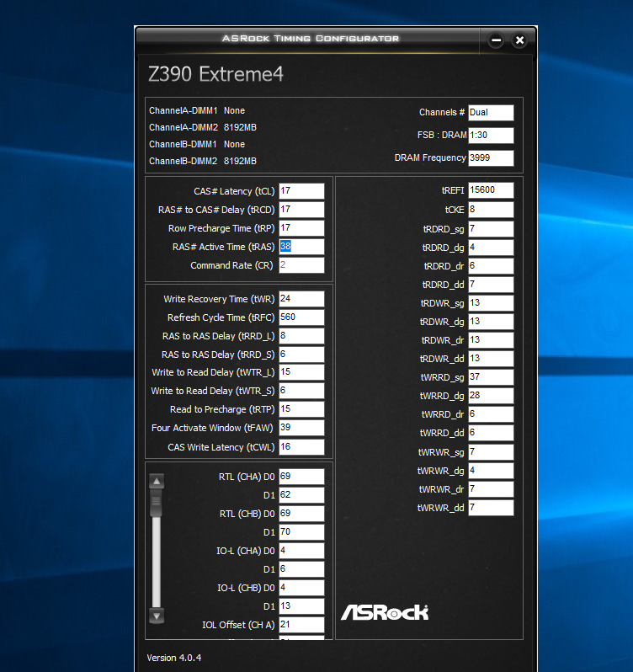Viewport: 633px width, 672px height.
Task: Click the tRDRD_dg field
Action: (491, 248)
